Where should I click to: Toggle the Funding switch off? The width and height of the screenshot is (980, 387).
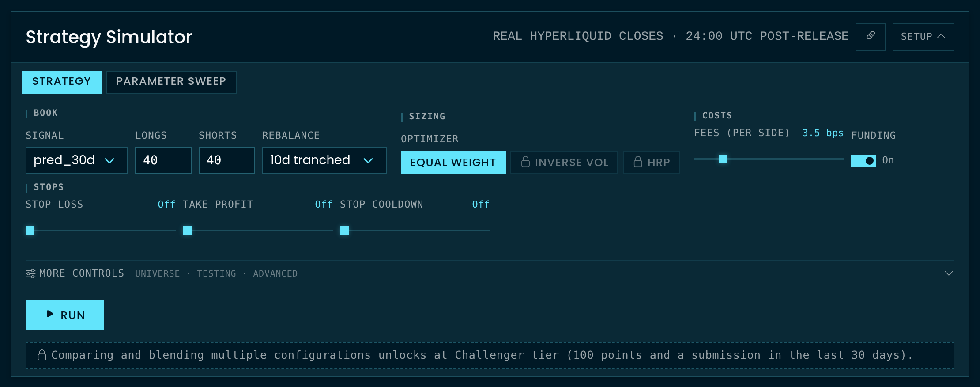pyautogui.click(x=863, y=161)
